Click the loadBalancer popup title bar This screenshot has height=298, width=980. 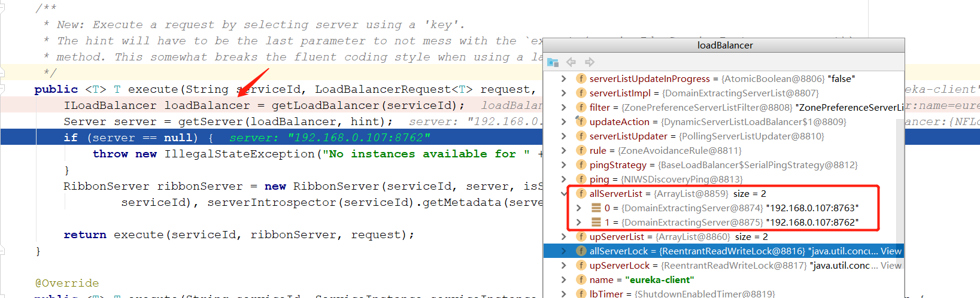(724, 45)
